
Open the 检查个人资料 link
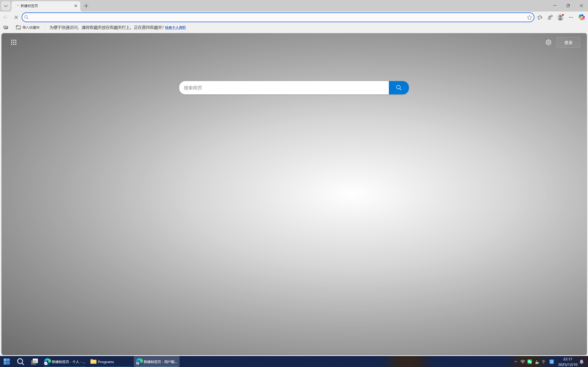coord(175,27)
